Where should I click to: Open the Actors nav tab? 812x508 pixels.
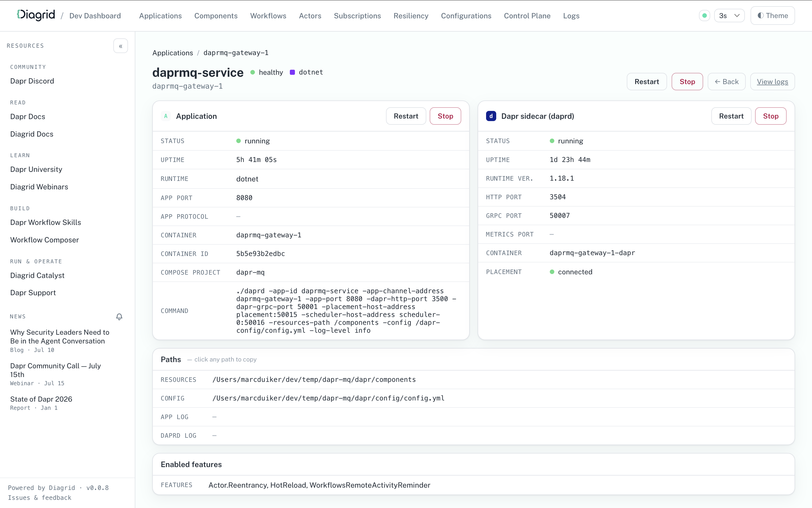310,16
